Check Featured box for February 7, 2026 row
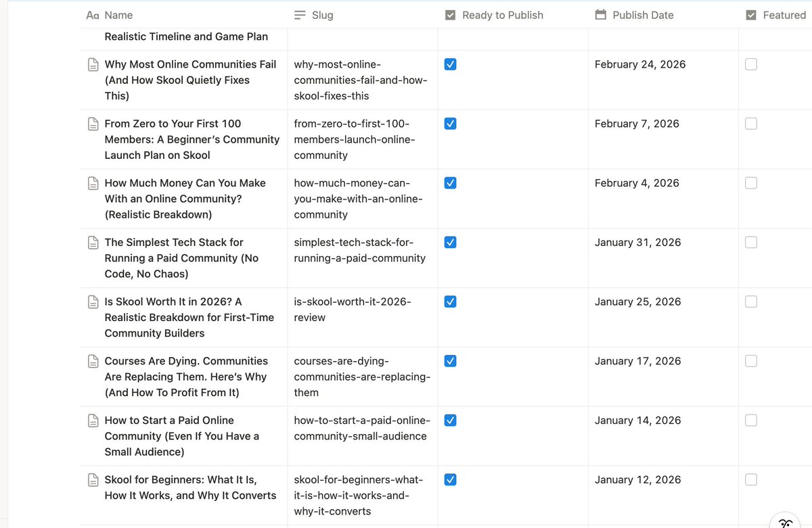The height and width of the screenshot is (528, 812). (x=751, y=124)
